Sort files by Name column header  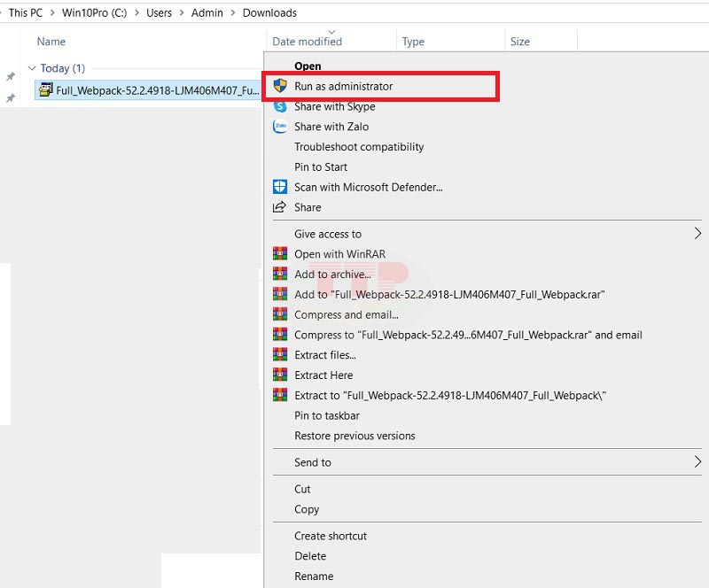51,42
